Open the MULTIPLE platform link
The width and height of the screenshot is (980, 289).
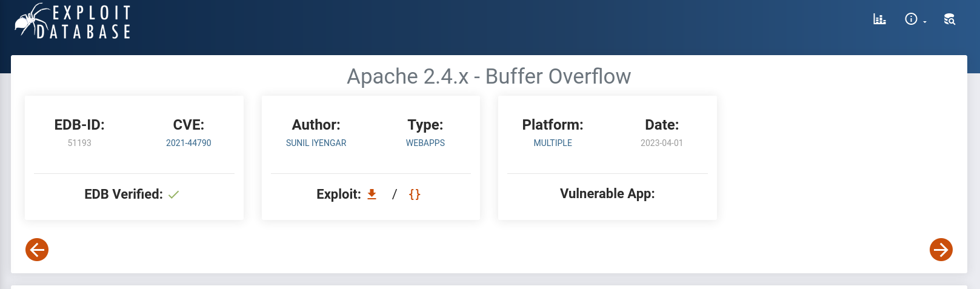pyautogui.click(x=553, y=143)
